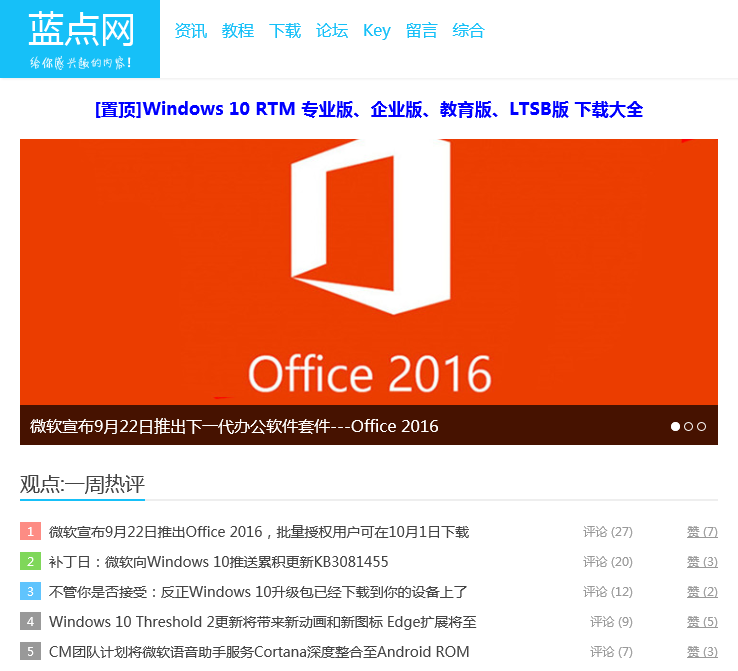Like the Office 2016 article via 赞 (7)

click(702, 532)
